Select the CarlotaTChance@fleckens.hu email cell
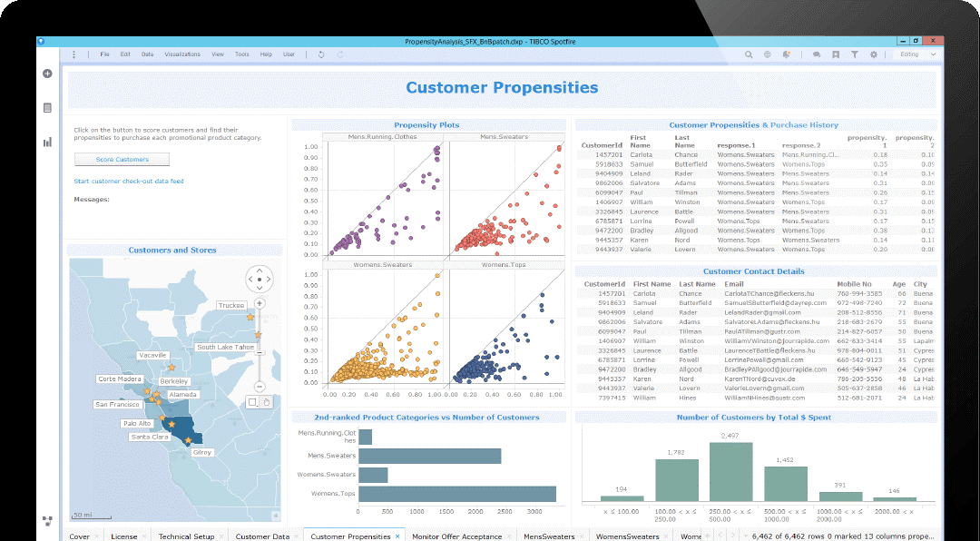 771,293
